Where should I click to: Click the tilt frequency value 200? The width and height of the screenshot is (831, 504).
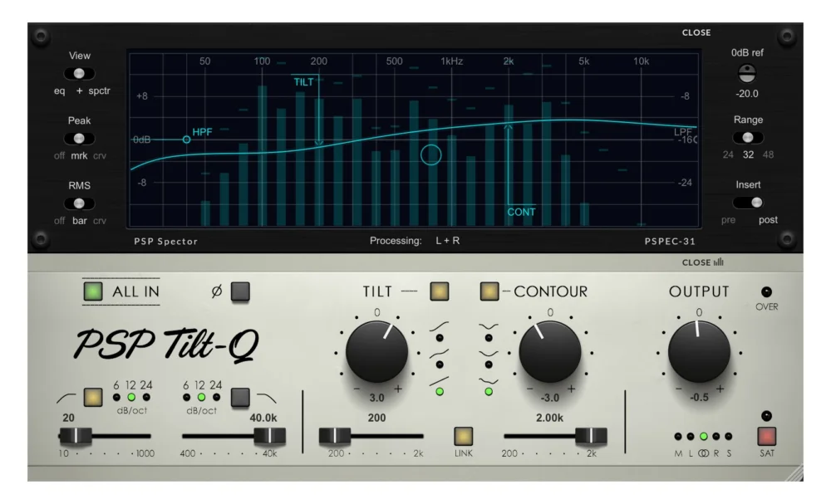click(376, 418)
